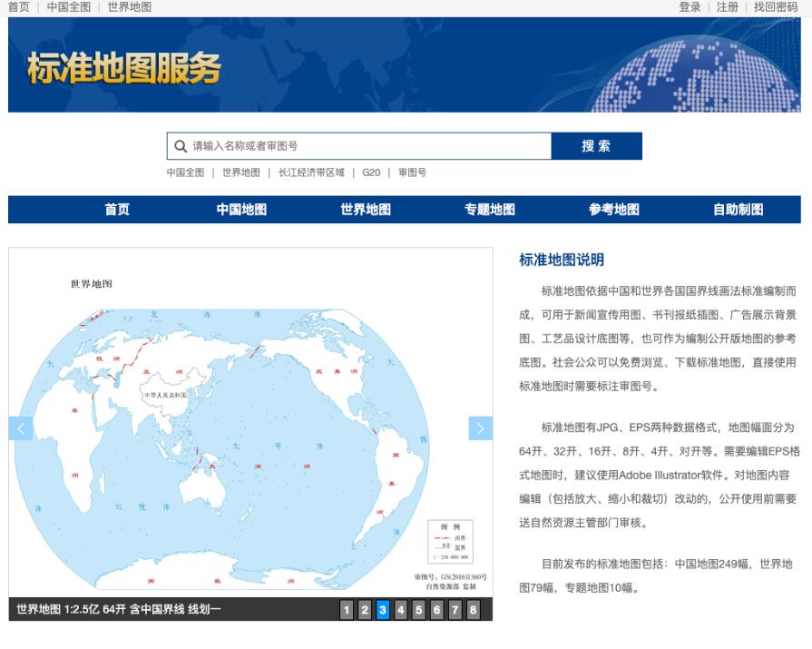The image size is (812, 649).
Task: Click the 标准地图说明 heading
Action: 562,260
